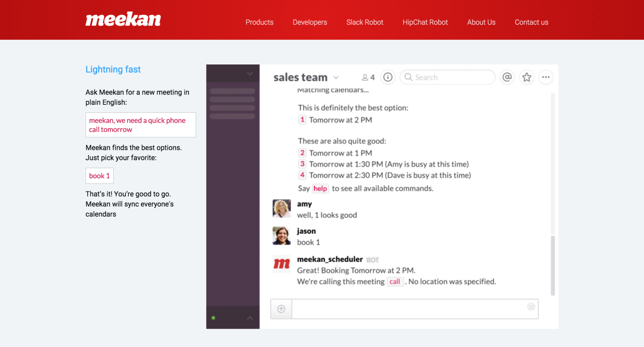Go to Slack Robot page

[365, 22]
